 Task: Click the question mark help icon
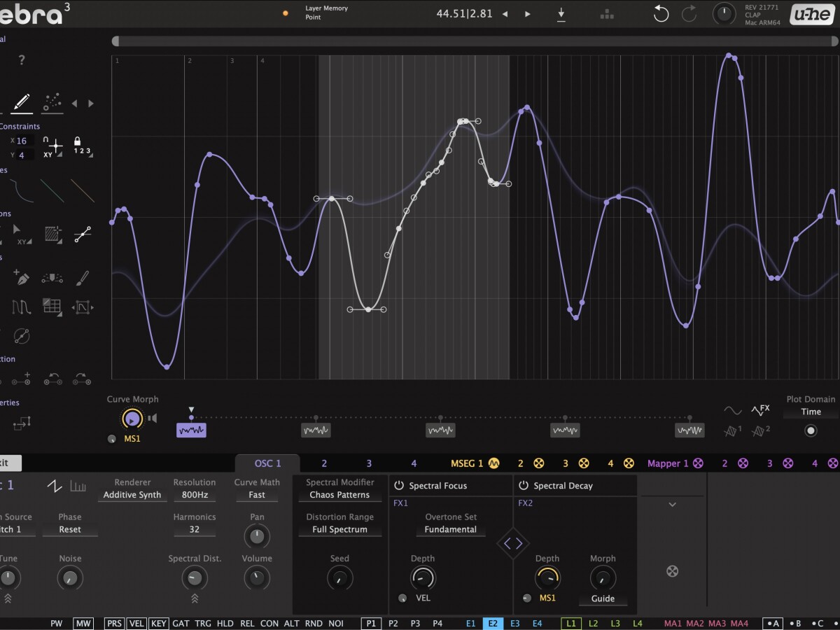point(22,60)
